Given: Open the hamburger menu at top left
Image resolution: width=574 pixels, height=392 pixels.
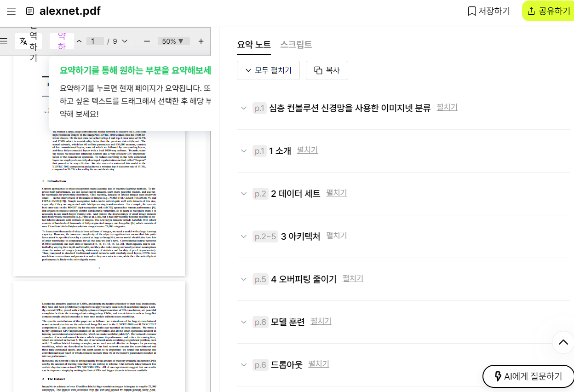Looking at the screenshot, I should tap(11, 12).
